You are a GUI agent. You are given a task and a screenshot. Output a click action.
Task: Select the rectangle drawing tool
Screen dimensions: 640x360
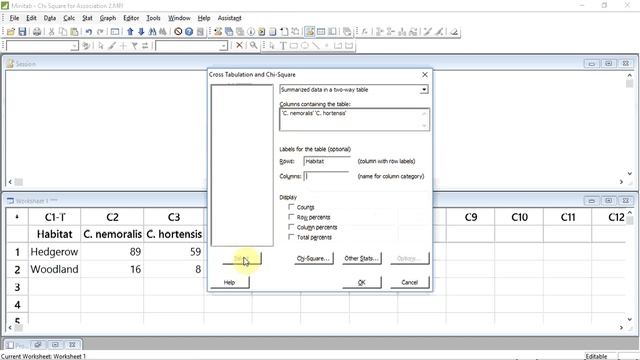coord(293,46)
